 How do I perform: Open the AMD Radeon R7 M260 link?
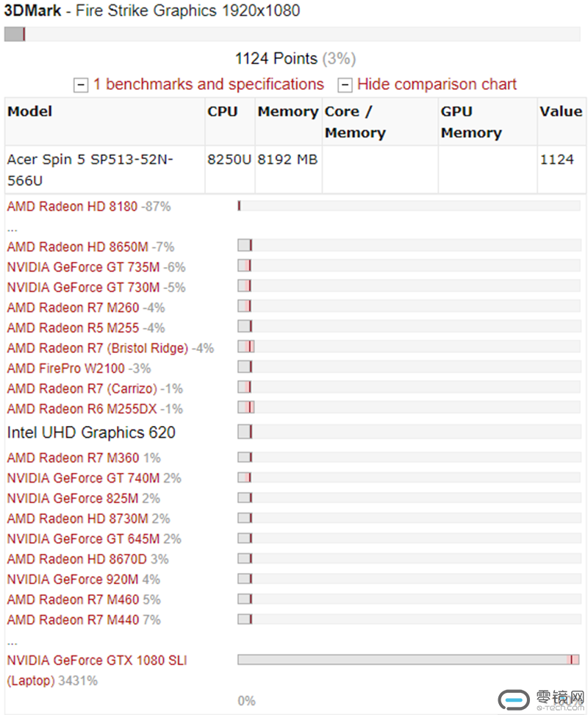click(73, 307)
